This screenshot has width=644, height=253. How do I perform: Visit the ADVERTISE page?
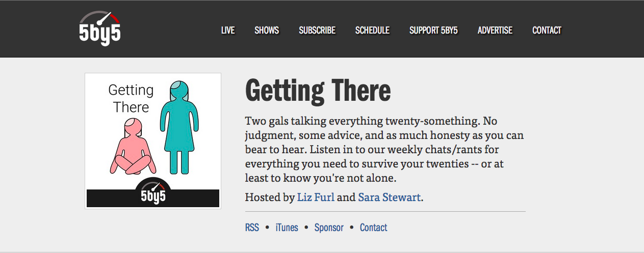pos(495,31)
